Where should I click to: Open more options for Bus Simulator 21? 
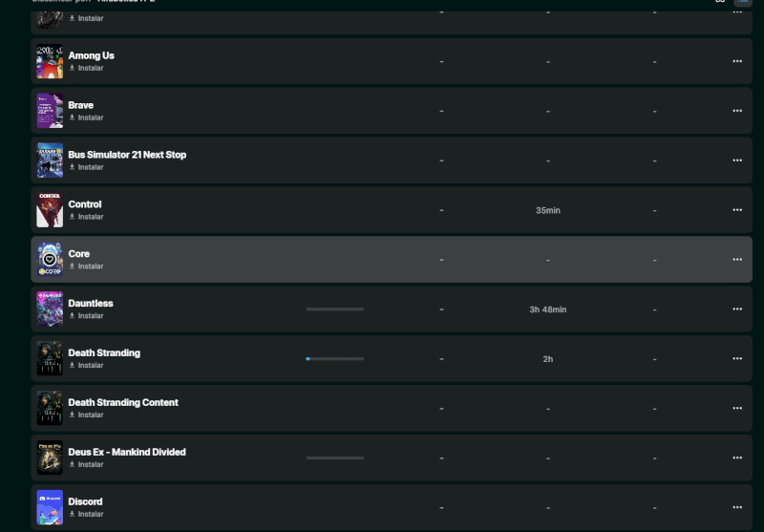(737, 160)
